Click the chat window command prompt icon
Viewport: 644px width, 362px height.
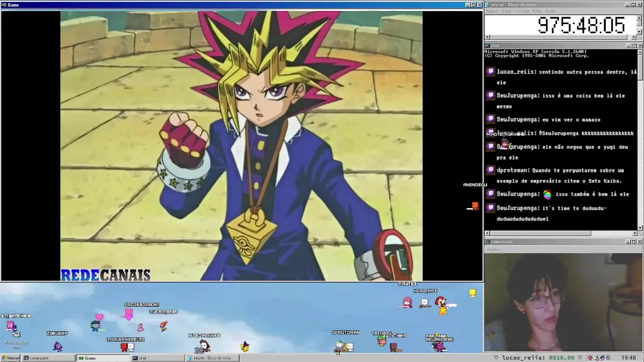[x=488, y=46]
